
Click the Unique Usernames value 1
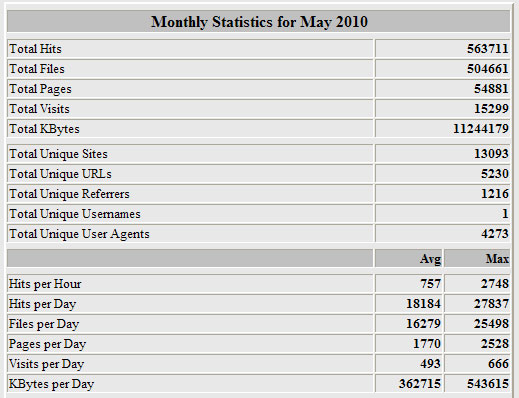[x=505, y=214]
